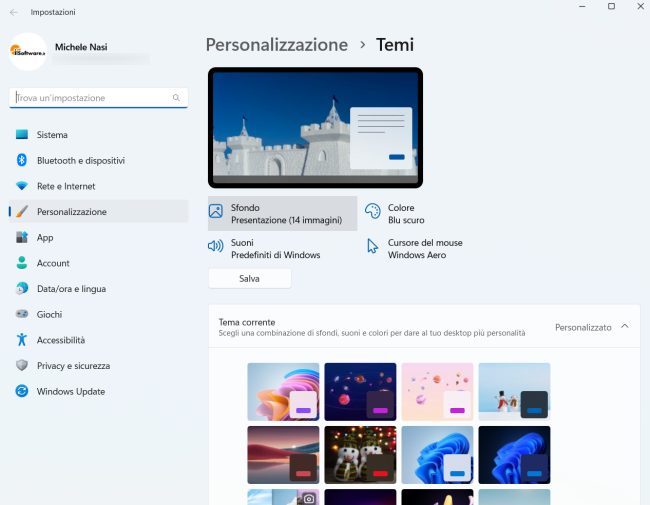Select the theme with camera icon

[283, 497]
